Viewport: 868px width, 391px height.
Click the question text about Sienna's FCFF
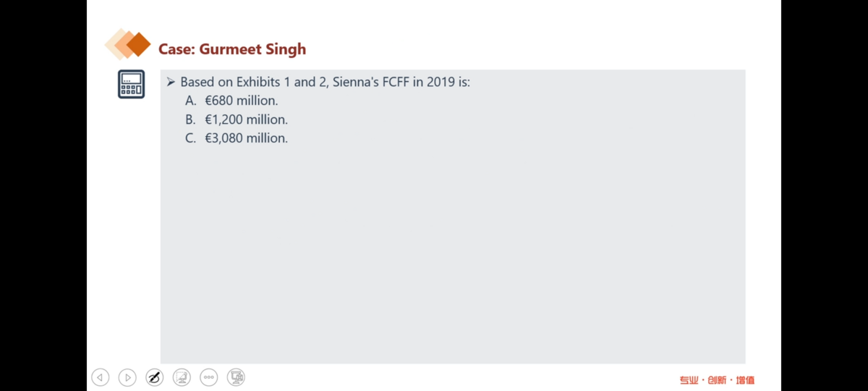pos(325,82)
